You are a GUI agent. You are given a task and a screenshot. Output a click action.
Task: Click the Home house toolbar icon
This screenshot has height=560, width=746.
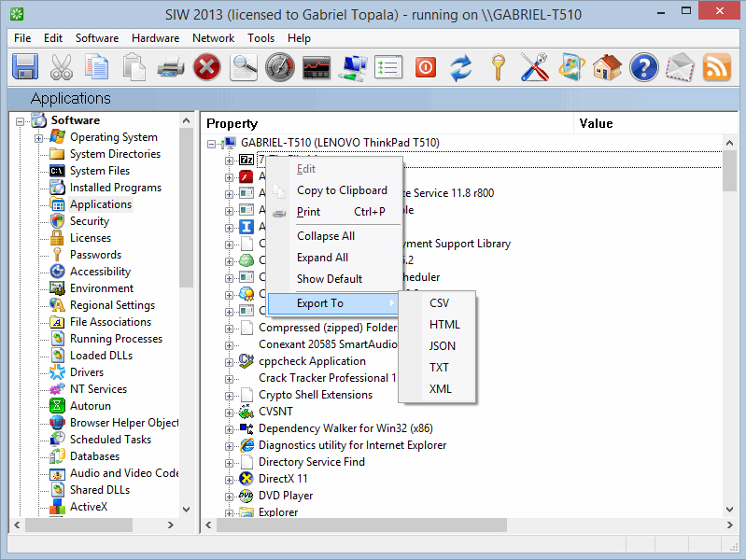[x=608, y=67]
